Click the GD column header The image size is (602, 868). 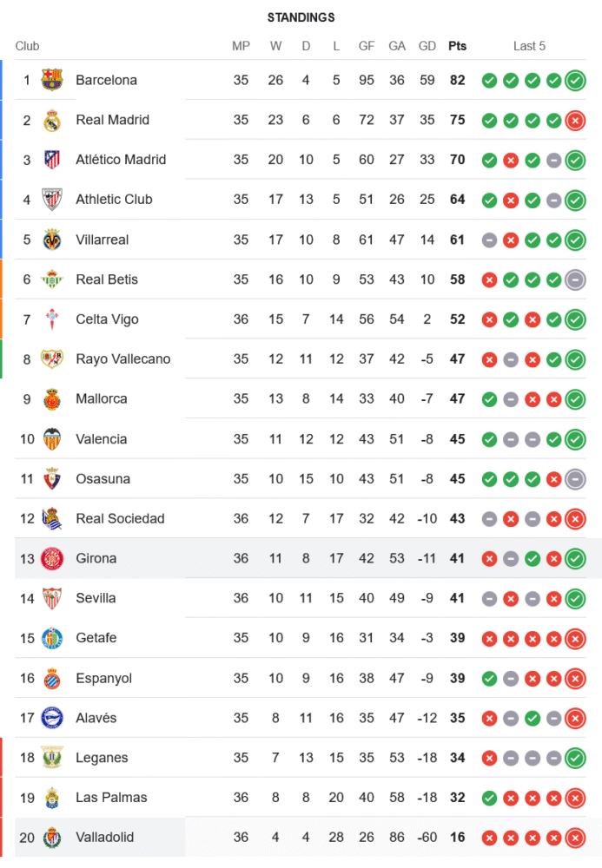[427, 46]
